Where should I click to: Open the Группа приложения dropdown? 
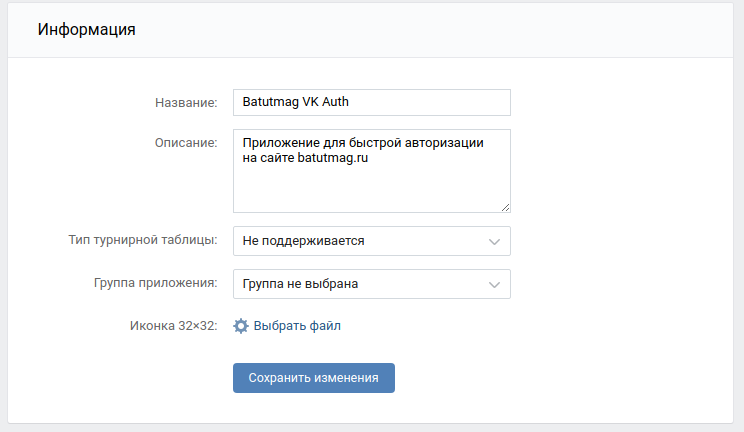[372, 284]
